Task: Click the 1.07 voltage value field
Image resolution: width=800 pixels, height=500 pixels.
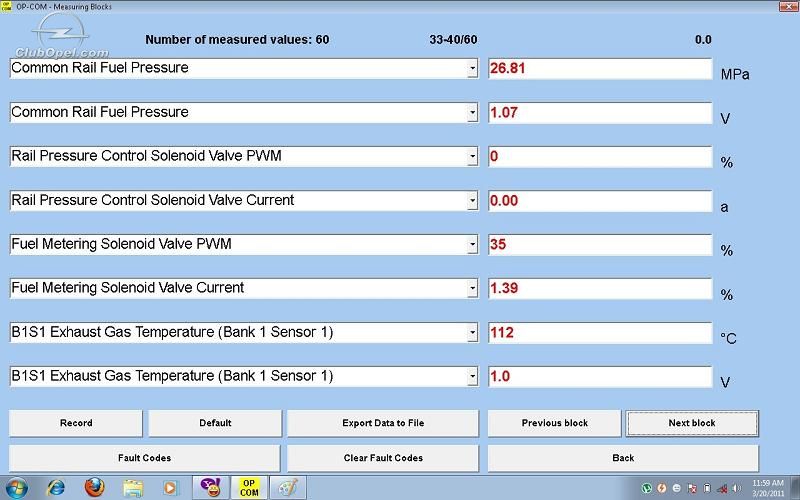Action: [600, 112]
